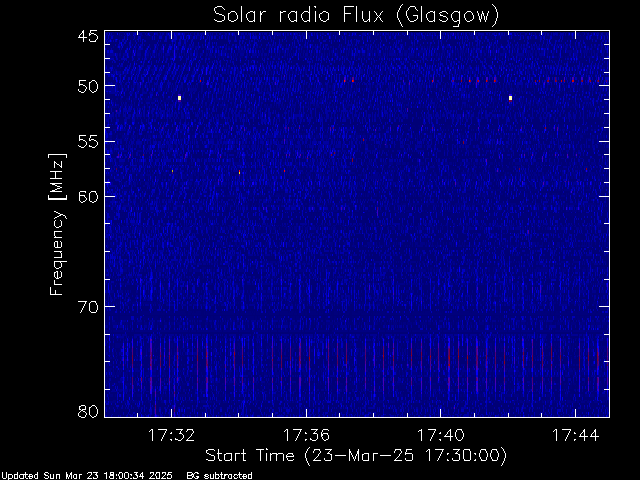The width and height of the screenshot is (640, 480).
Task: Click the "Start Time (23-Mar-25 17:30:00)" label
Action: point(356,456)
